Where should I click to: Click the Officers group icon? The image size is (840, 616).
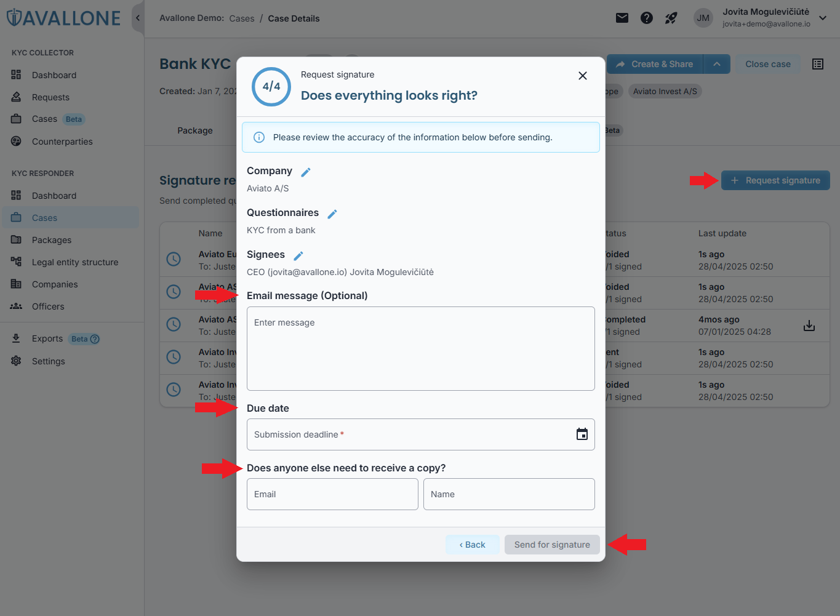17,306
